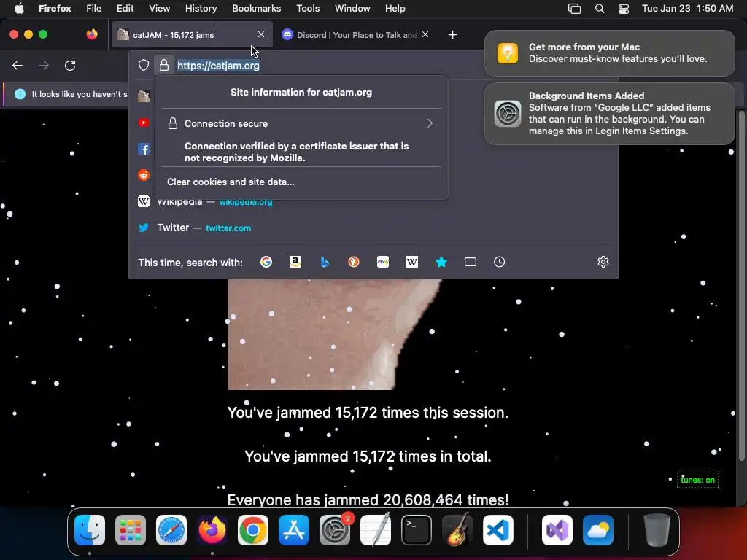Search bookmarks with star icon

pos(441,262)
